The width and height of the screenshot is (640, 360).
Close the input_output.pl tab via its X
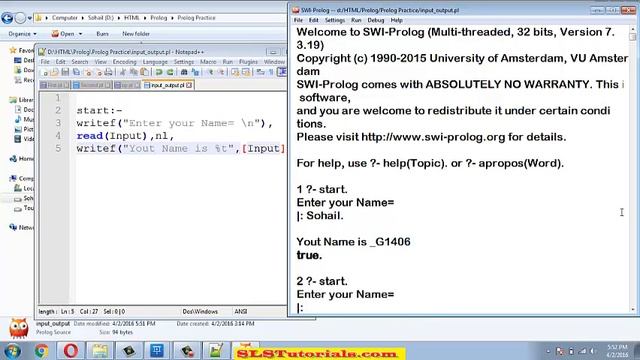tap(189, 85)
